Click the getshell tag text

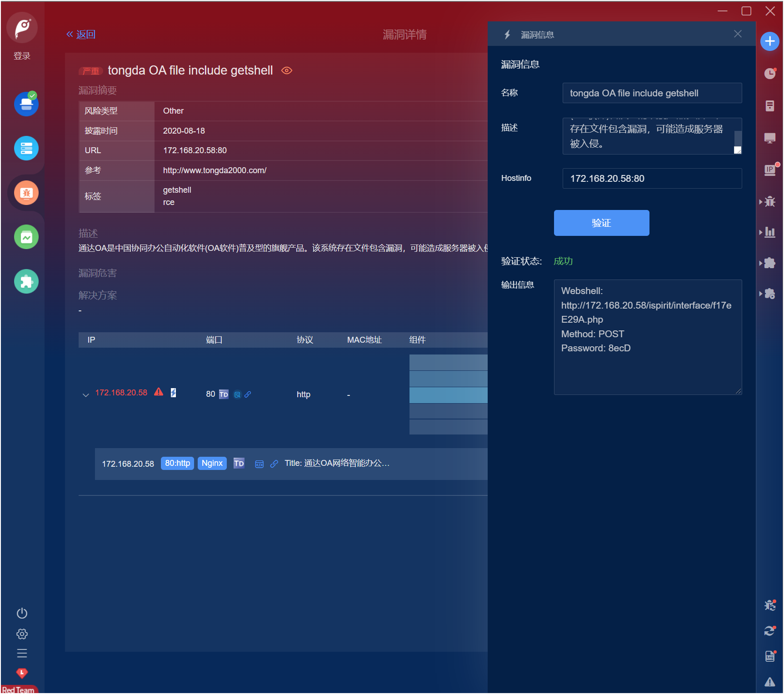(x=177, y=190)
